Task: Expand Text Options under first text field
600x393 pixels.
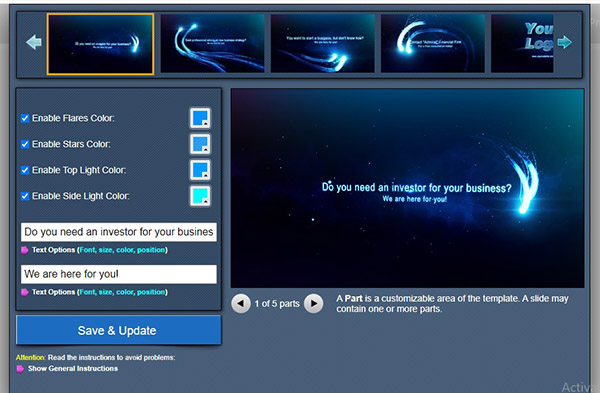Action: [x=99, y=250]
